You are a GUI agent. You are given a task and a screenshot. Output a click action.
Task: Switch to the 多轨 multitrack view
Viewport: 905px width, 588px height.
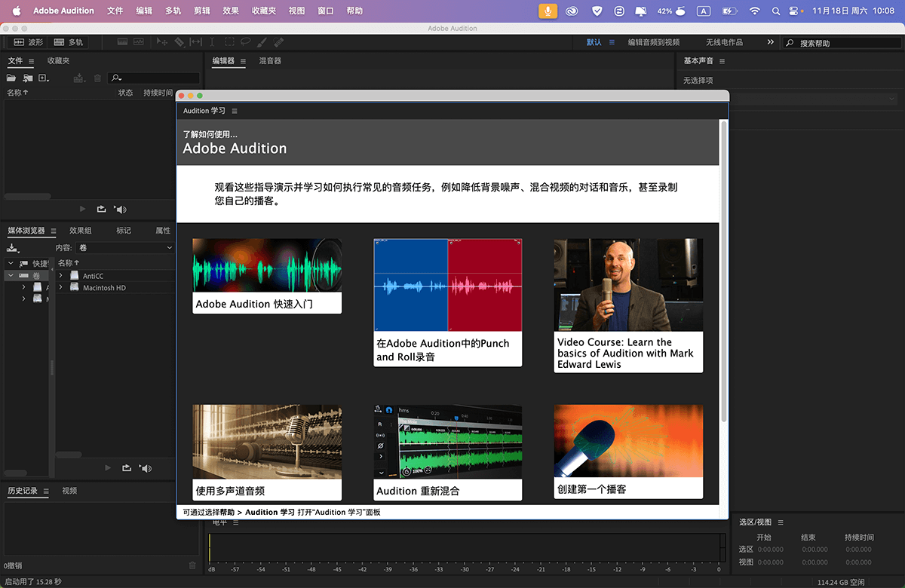(x=69, y=42)
